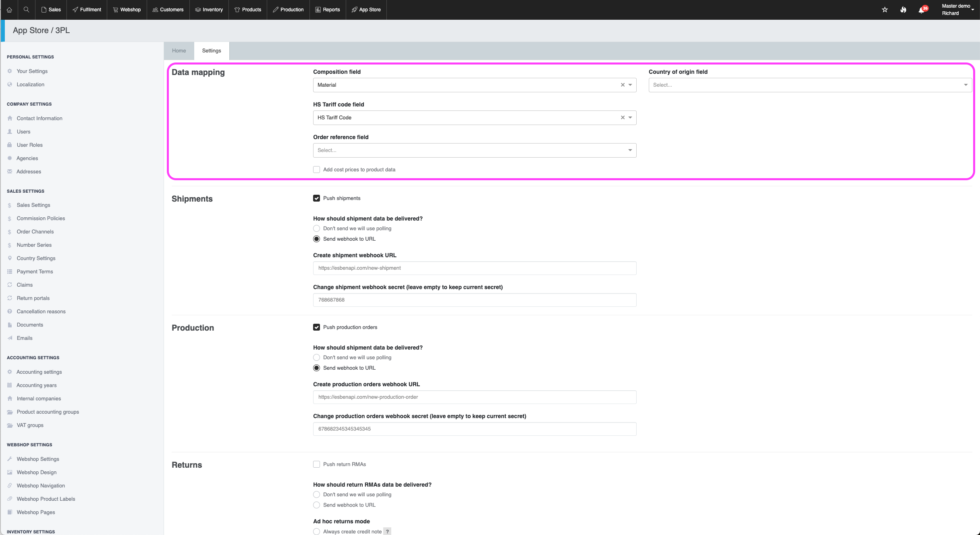Viewport: 980px width, 535px height.
Task: Expand the Order reference field dropdown
Action: 475,150
